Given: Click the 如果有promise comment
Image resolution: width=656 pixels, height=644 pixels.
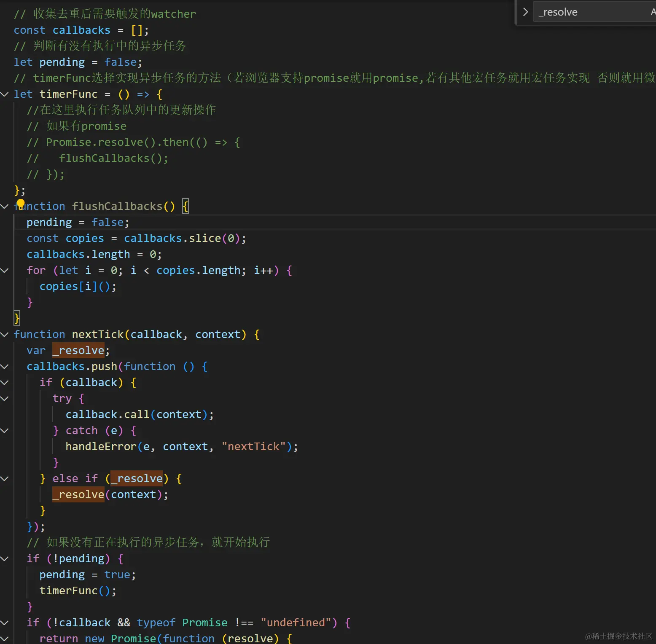Looking at the screenshot, I should point(76,126).
